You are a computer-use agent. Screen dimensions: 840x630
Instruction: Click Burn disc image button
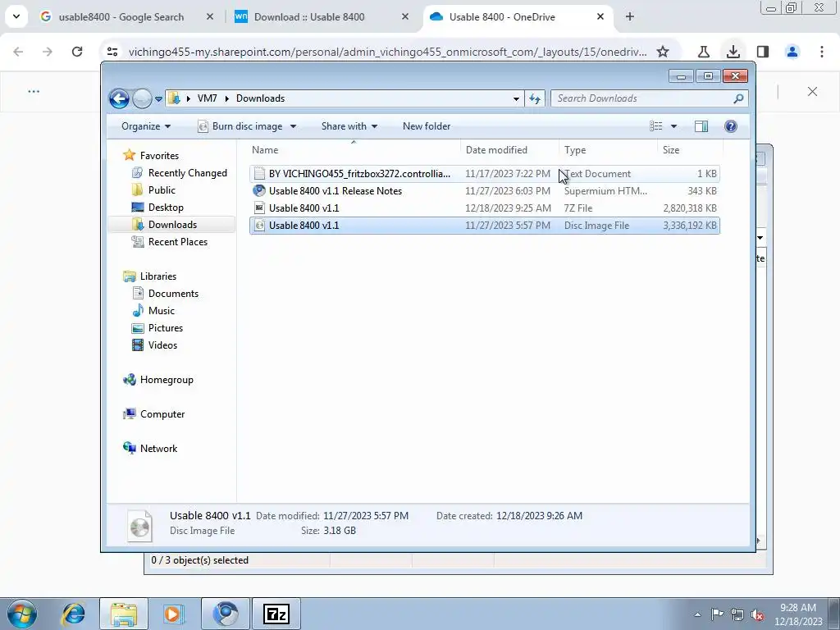pyautogui.click(x=240, y=126)
